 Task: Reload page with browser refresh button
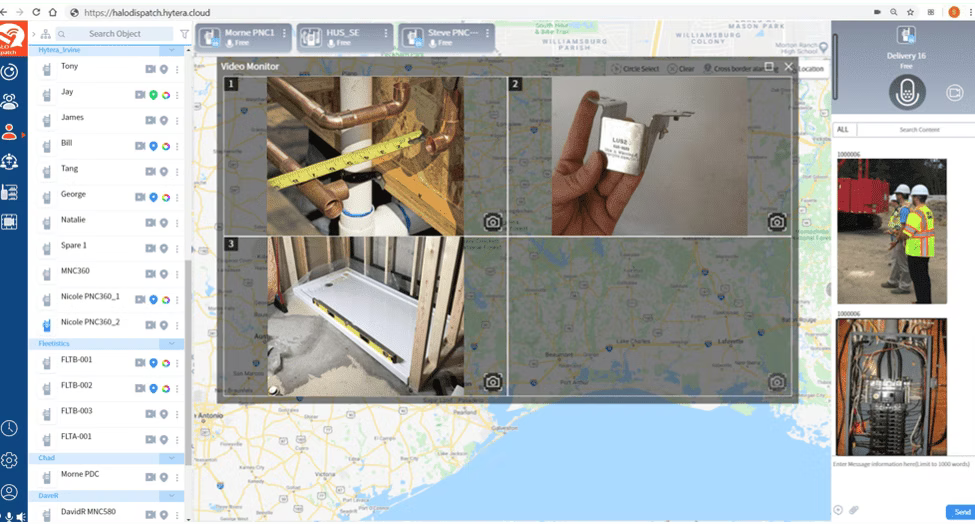tap(36, 12)
